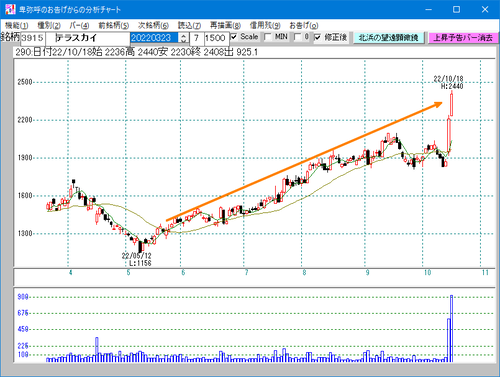Click the month 10 axis label
500x377 pixels.
pyautogui.click(x=427, y=273)
